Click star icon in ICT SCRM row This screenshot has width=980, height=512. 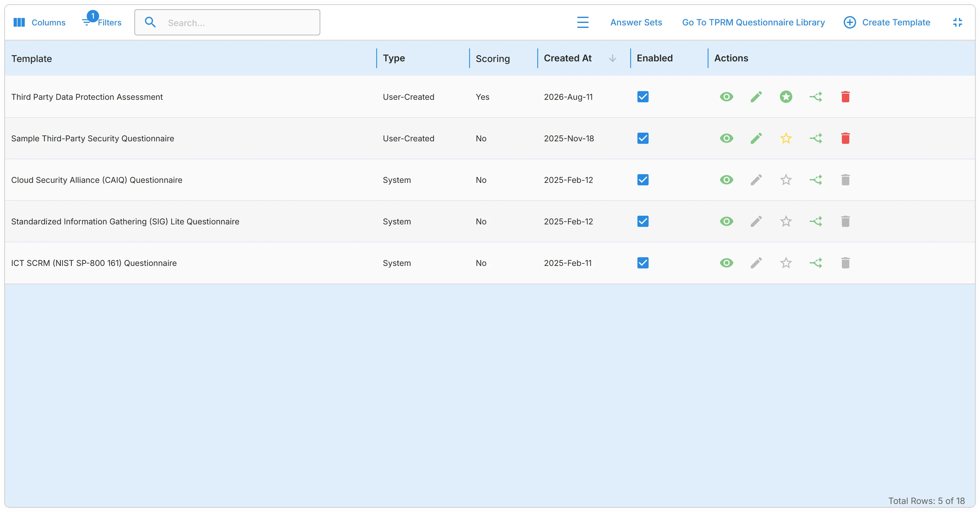tap(785, 263)
